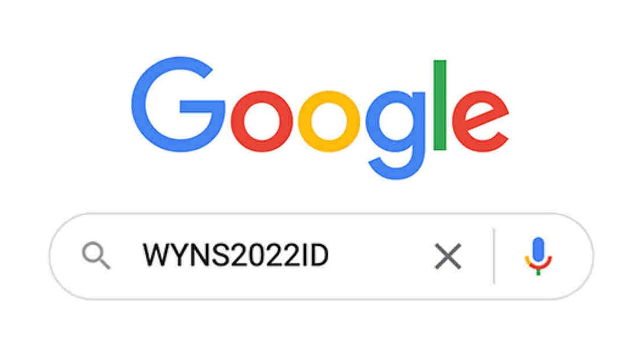This screenshot has width=644, height=362.
Task: Click the first red o in Google logo
Action: tap(262, 121)
